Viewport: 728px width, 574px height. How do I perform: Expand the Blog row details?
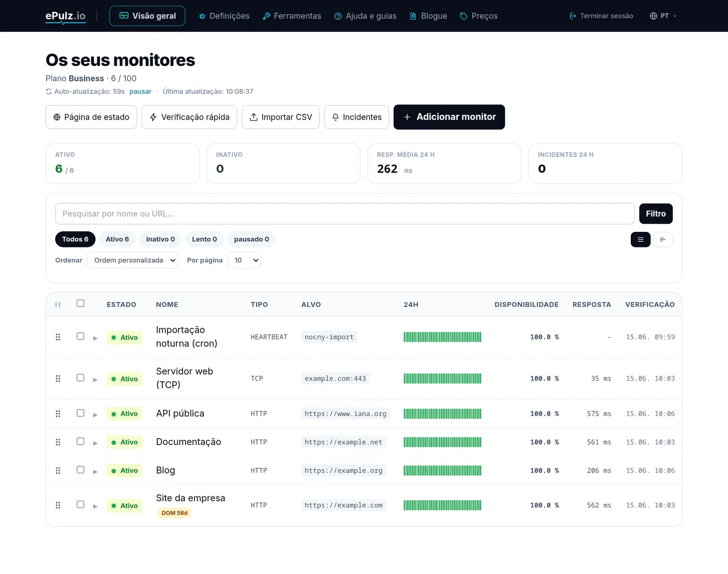[95, 472]
